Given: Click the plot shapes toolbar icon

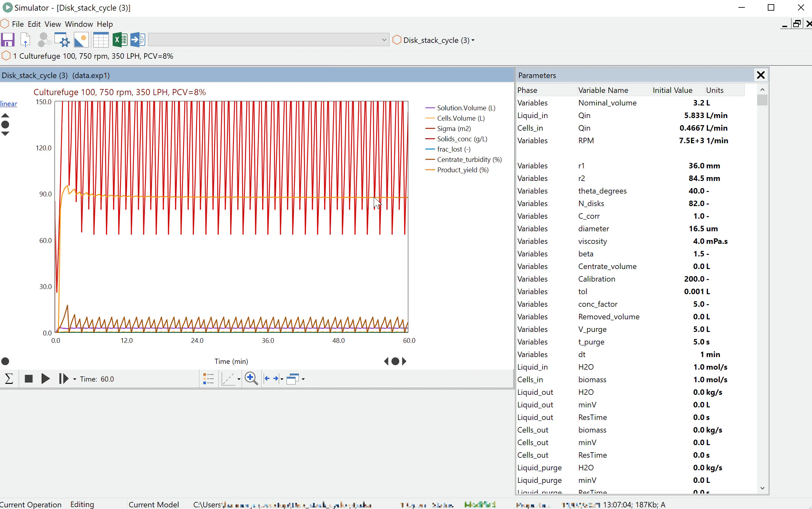Looking at the screenshot, I should tap(81, 40).
